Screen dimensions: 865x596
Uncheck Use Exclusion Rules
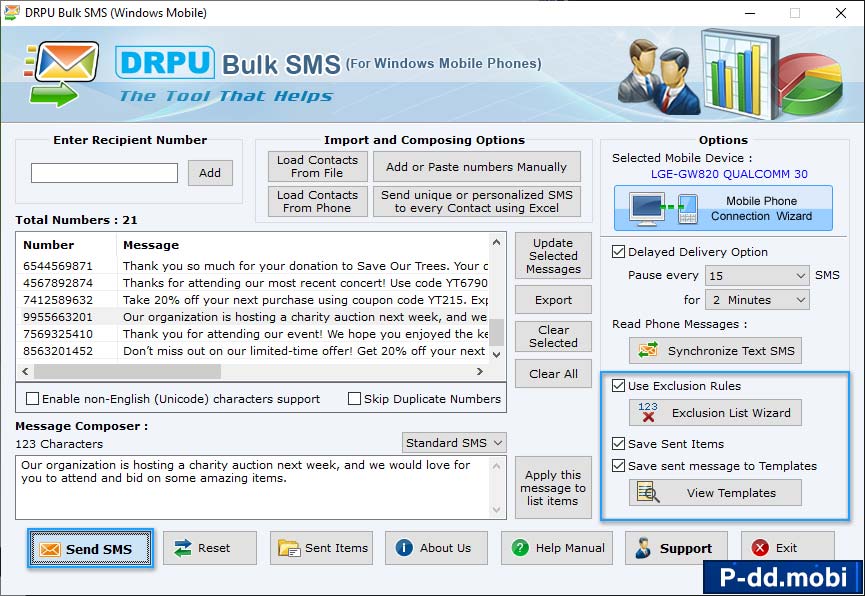(x=618, y=385)
